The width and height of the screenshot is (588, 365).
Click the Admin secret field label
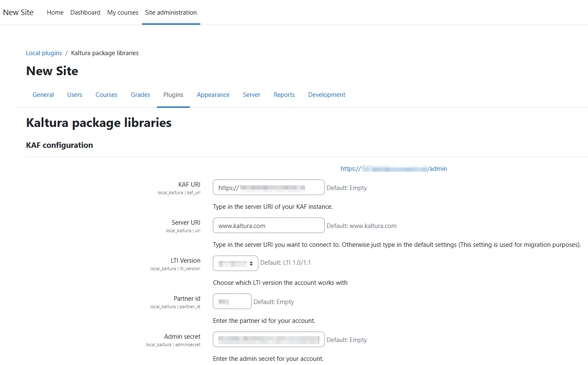pyautogui.click(x=182, y=337)
